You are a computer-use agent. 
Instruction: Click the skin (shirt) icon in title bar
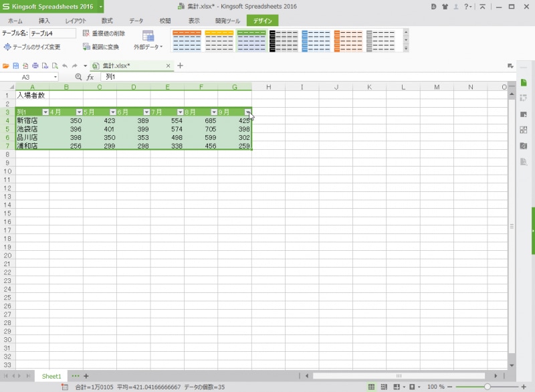tap(444, 7)
